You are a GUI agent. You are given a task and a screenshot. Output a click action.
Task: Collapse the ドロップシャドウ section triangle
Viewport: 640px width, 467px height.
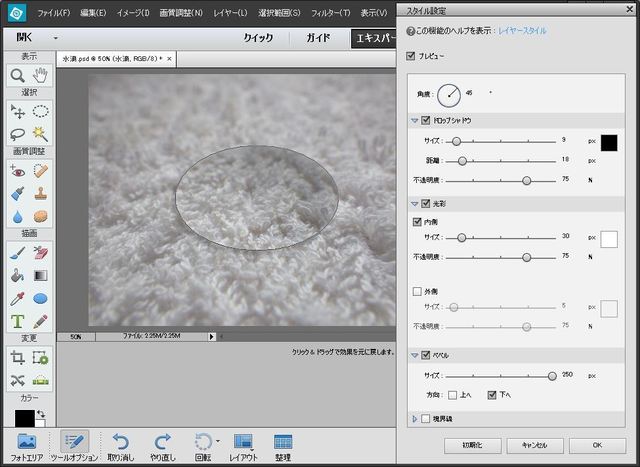[414, 120]
